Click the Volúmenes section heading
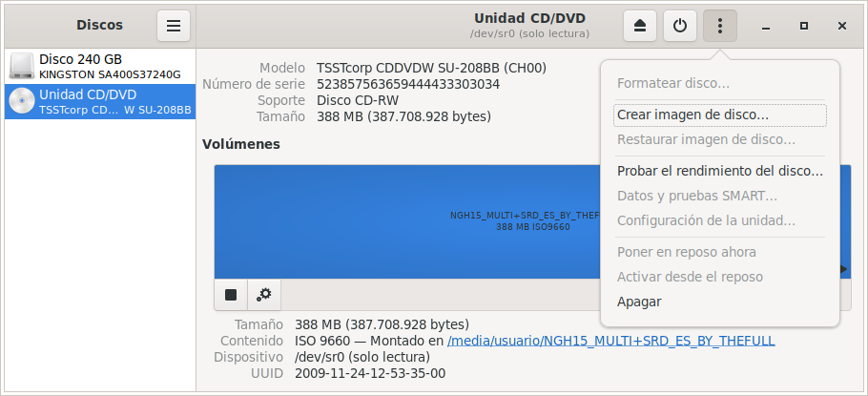 pyautogui.click(x=241, y=144)
